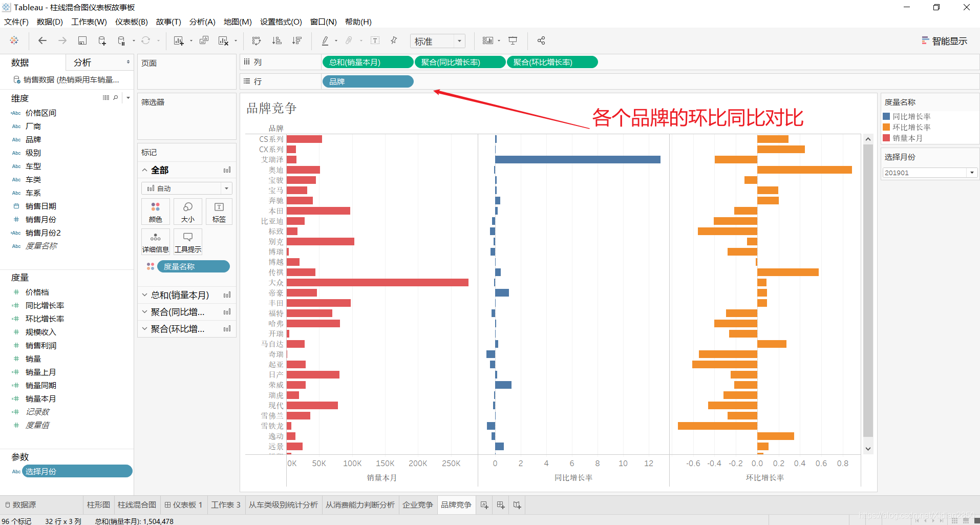
Task: Open the 数据(D) menu
Action: point(50,22)
